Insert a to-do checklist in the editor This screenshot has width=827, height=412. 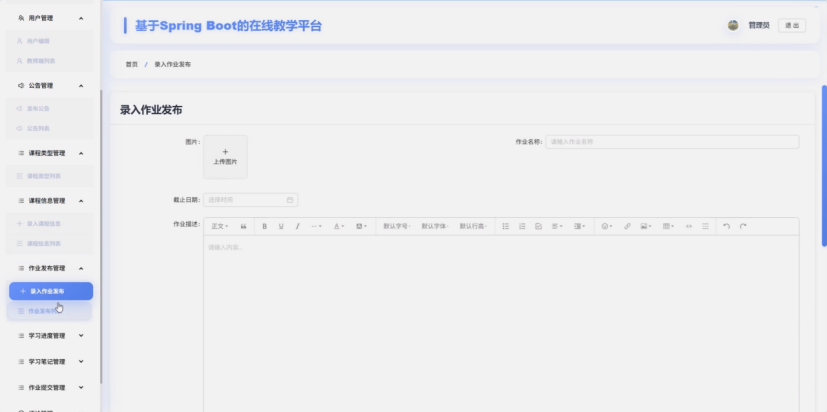[538, 226]
